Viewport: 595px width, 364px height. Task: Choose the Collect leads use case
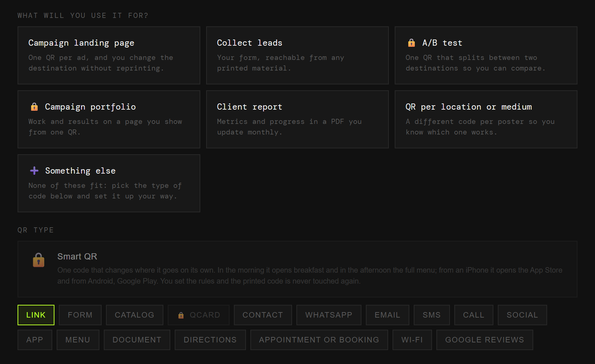click(x=297, y=55)
